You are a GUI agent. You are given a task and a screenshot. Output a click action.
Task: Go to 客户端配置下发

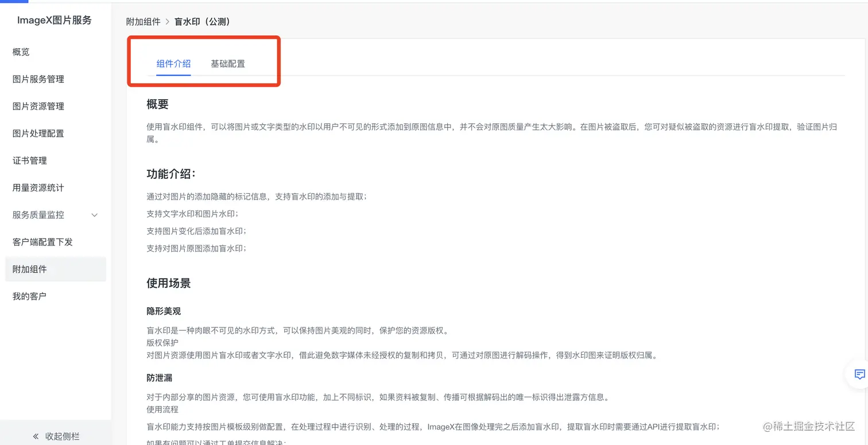coord(43,242)
